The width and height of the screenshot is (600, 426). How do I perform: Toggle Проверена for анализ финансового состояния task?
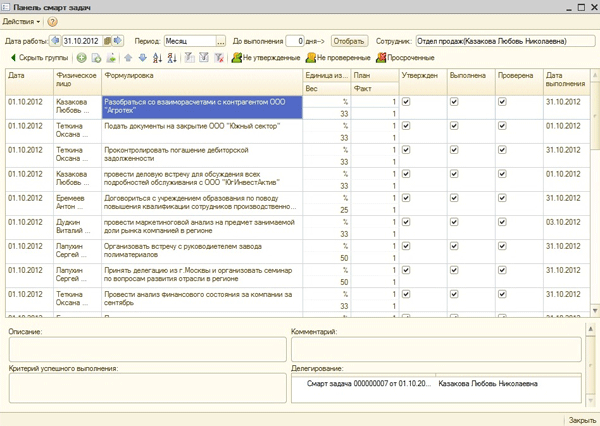[x=502, y=294]
